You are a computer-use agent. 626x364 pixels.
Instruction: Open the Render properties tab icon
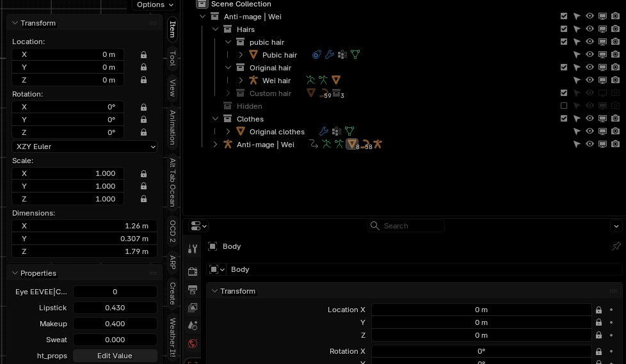[193, 271]
